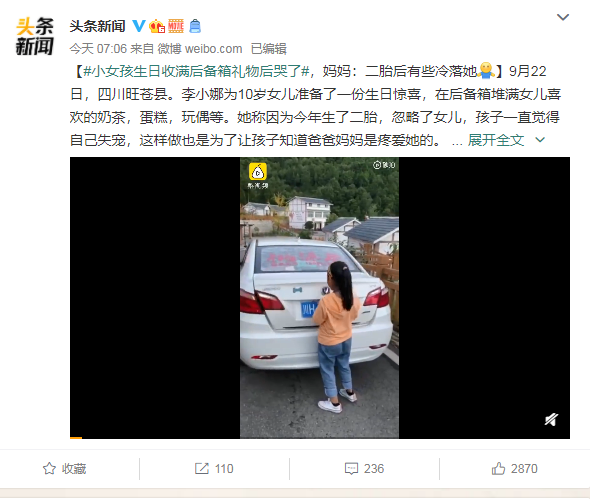
Task: Click the 头条新闻 account name
Action: click(x=97, y=26)
